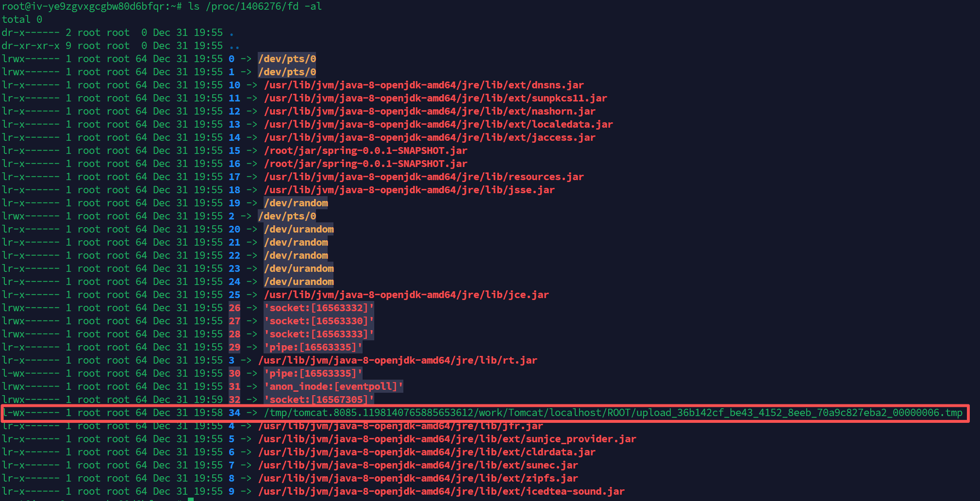Click spring-0.0.1-SNAPSHOT.jar on fd 15 line
This screenshot has width=980, height=501.
(x=365, y=150)
